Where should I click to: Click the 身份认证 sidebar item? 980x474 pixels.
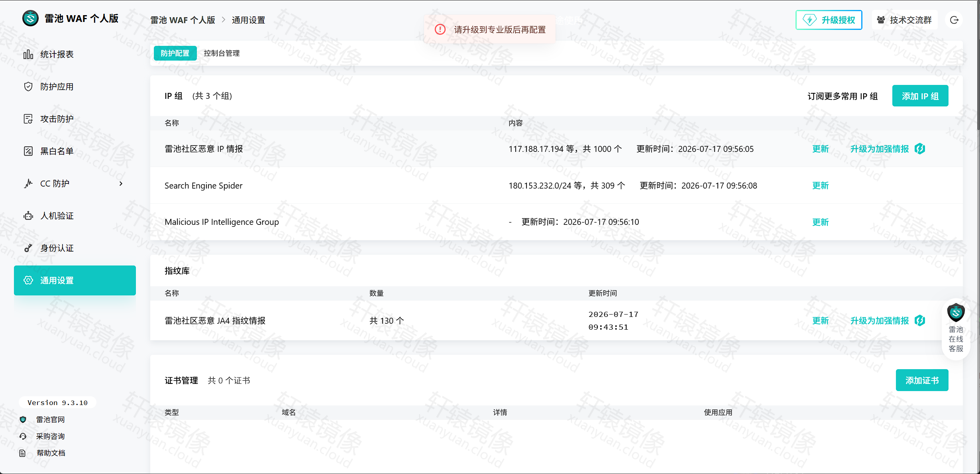[75, 248]
